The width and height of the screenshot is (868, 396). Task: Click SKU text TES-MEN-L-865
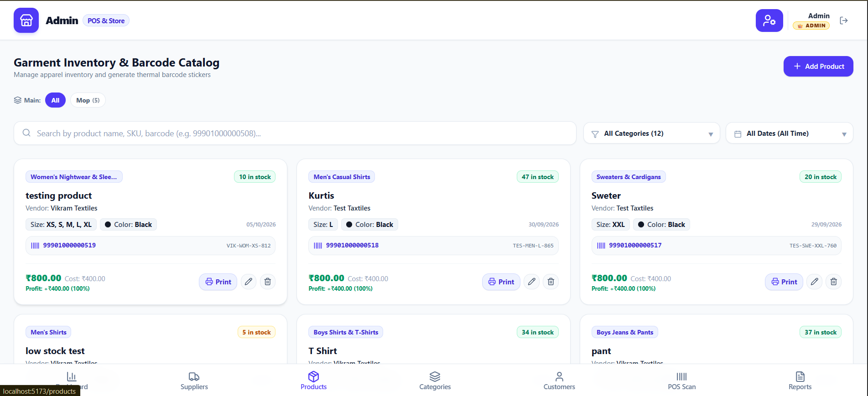pos(533,246)
